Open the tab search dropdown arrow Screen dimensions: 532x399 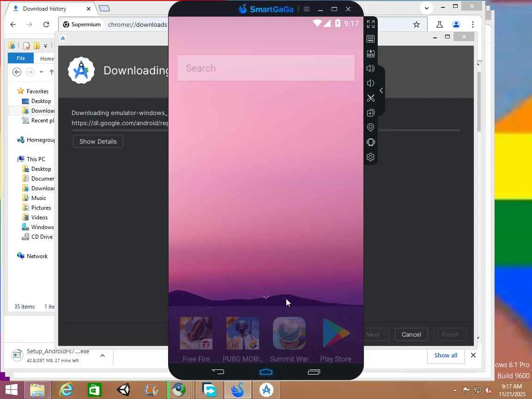tap(427, 8)
